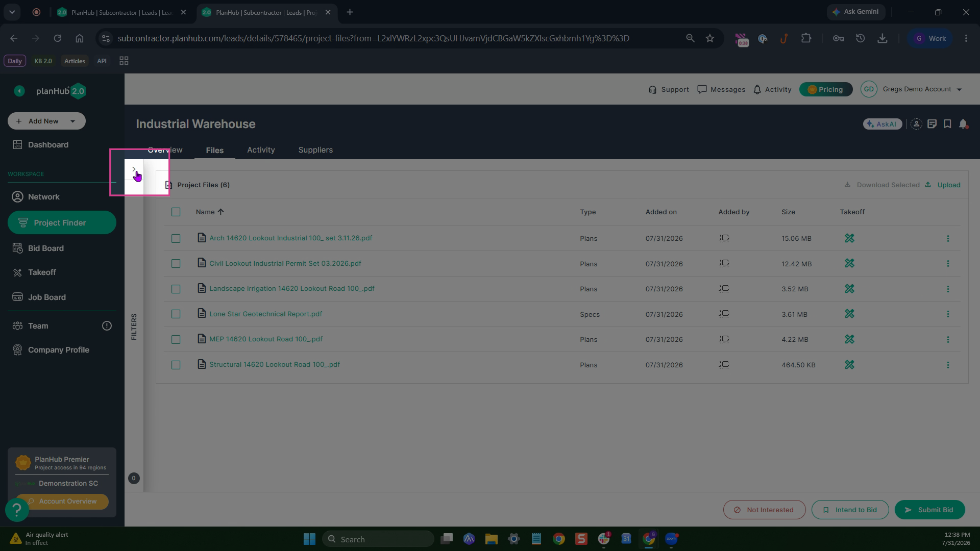Open more options for Civil Lookout Industrial file

tap(948, 263)
